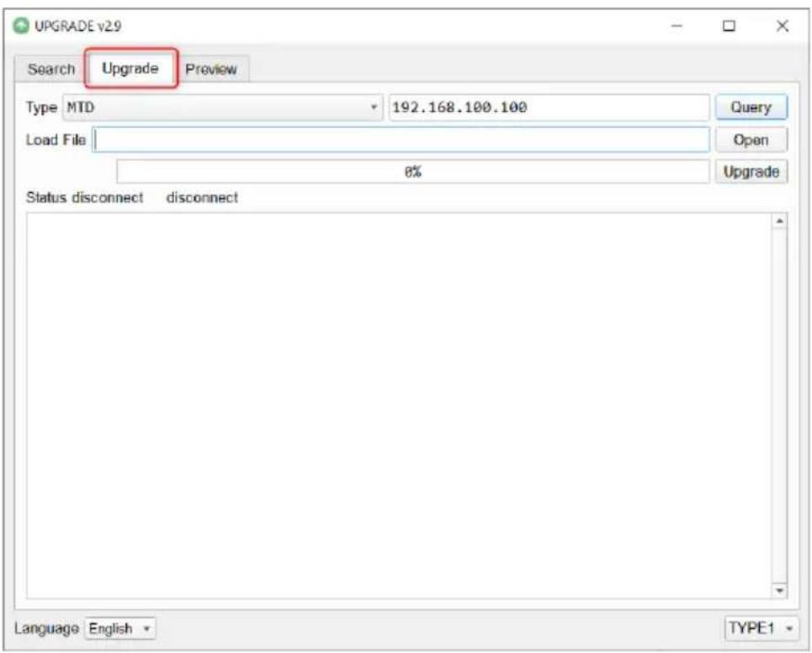Start firmware update with the Upgrade button
Screen dimensions: 812x653
(751, 172)
